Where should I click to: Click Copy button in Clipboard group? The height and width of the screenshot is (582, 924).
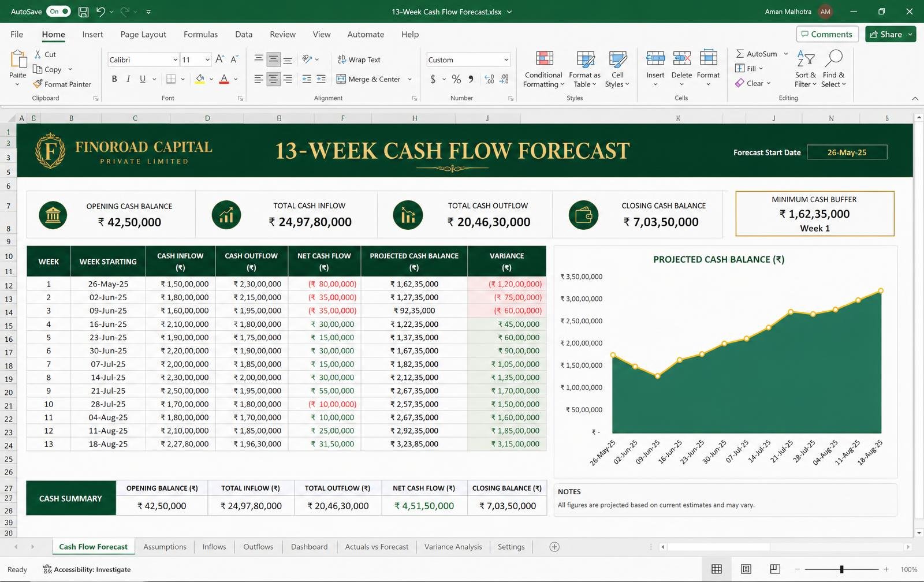click(x=47, y=69)
